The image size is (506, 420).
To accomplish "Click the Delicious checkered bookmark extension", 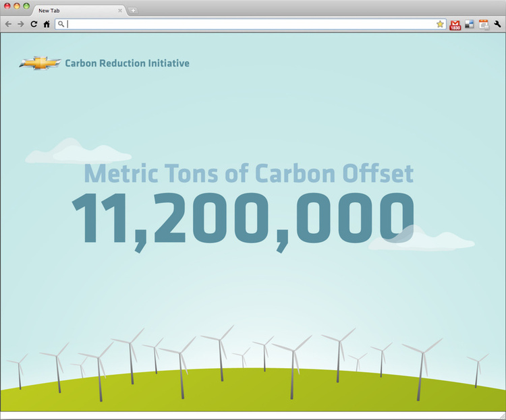I will pyautogui.click(x=469, y=24).
